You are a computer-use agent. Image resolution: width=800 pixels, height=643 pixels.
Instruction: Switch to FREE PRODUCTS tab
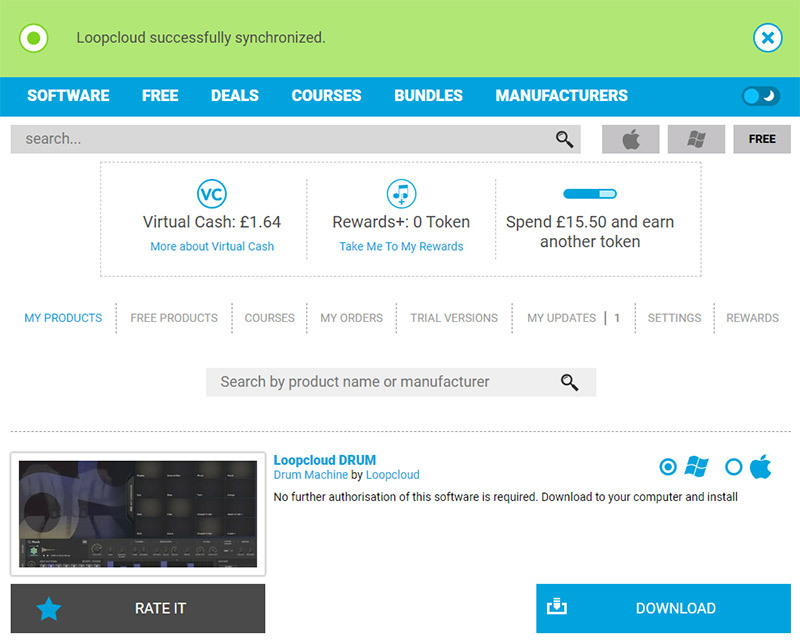pyautogui.click(x=174, y=318)
